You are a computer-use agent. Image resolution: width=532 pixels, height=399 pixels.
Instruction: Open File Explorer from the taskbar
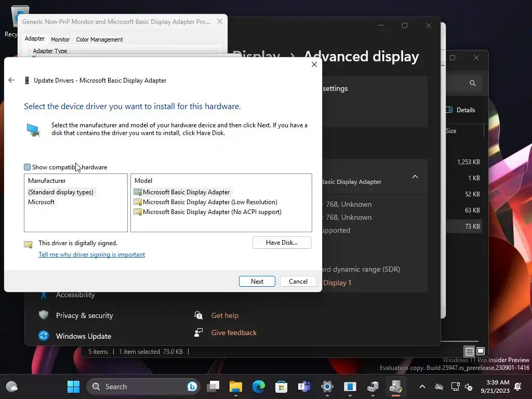click(236, 387)
